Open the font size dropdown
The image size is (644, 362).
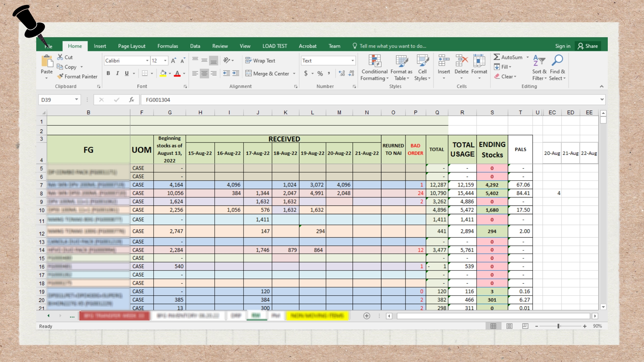click(x=165, y=61)
